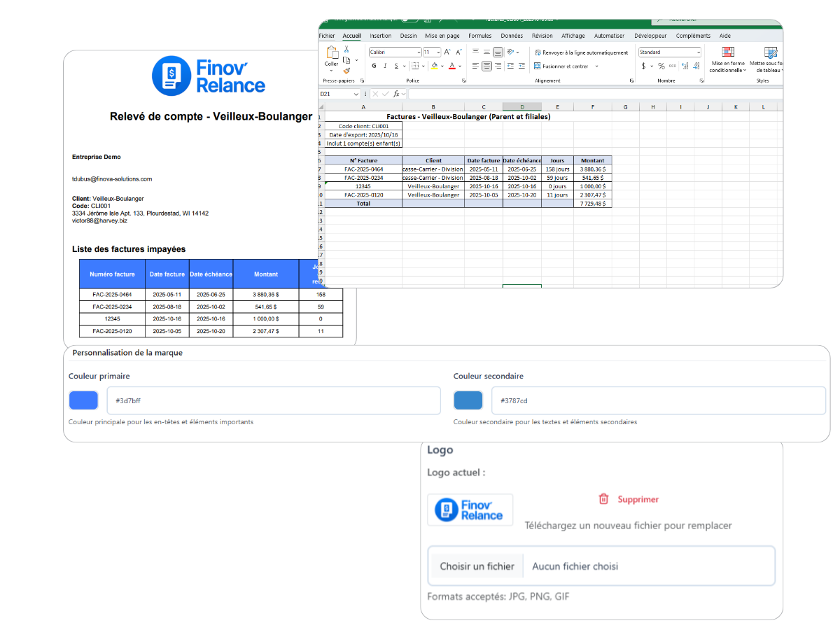Toggle underline with the S icon

[396, 66]
